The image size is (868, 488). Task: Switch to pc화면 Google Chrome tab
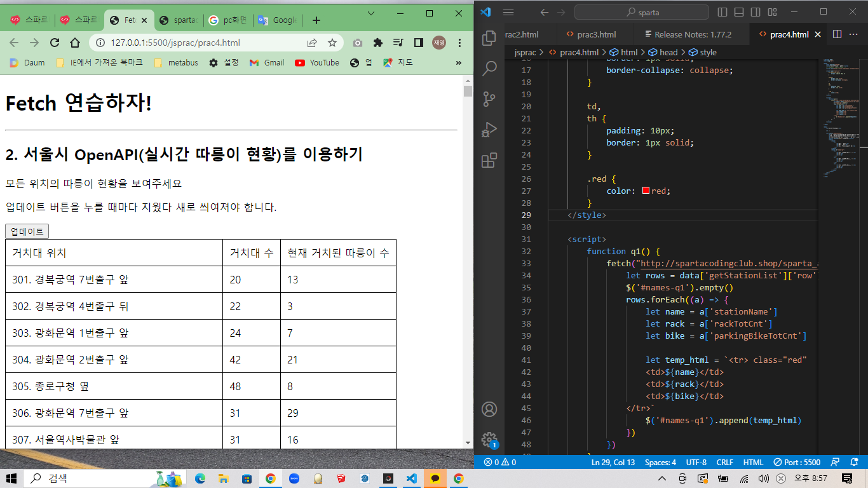click(x=229, y=20)
